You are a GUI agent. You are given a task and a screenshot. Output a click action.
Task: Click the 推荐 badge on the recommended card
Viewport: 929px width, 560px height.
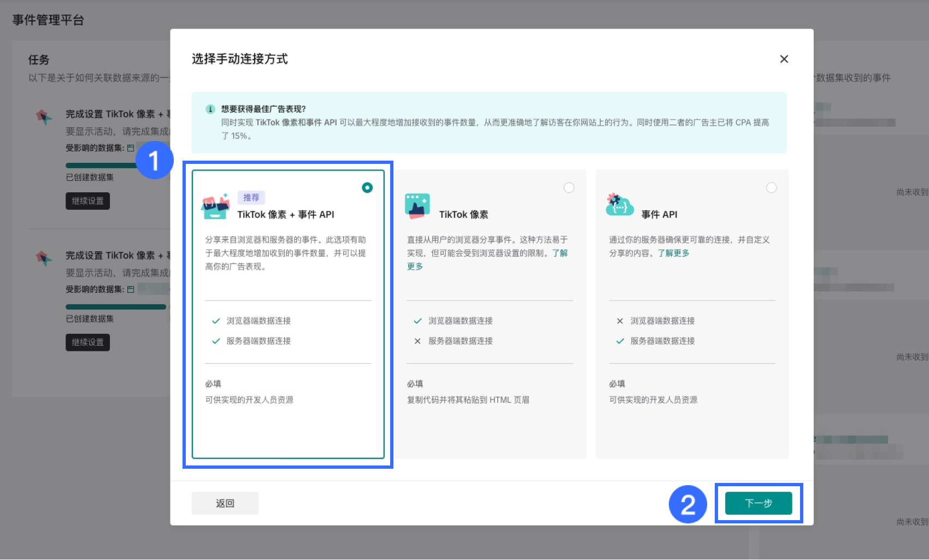252,197
